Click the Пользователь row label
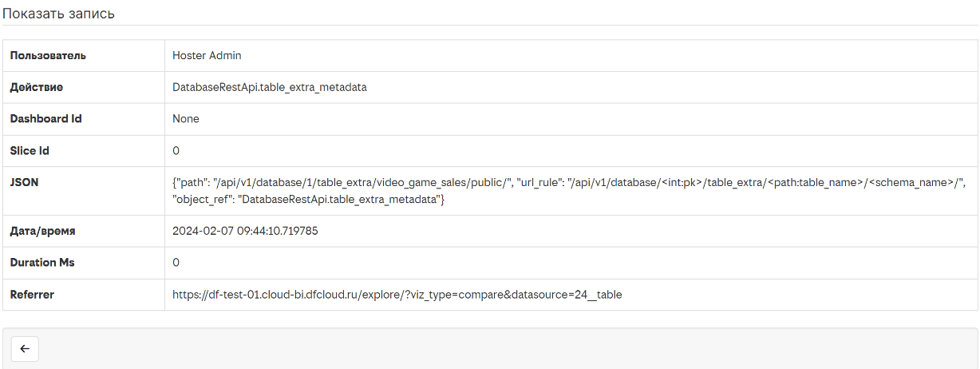This screenshot has height=369, width=980. pos(48,56)
